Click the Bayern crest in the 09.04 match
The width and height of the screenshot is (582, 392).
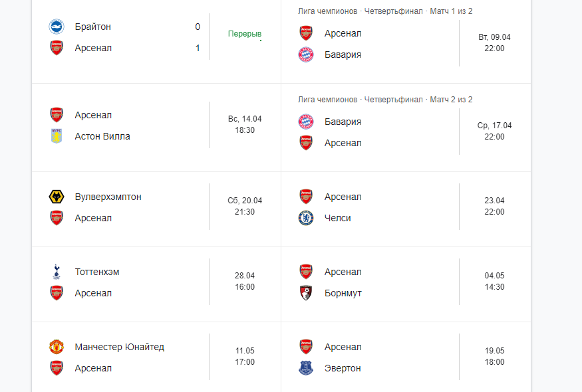pyautogui.click(x=306, y=54)
